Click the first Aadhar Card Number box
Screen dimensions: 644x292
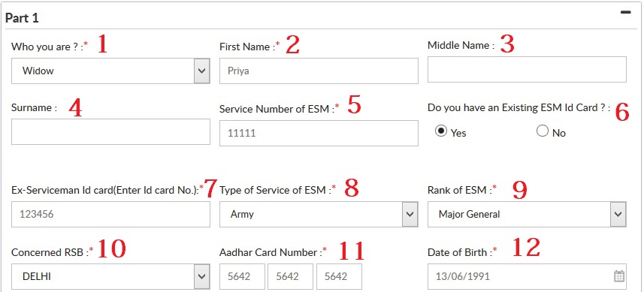[x=242, y=276]
